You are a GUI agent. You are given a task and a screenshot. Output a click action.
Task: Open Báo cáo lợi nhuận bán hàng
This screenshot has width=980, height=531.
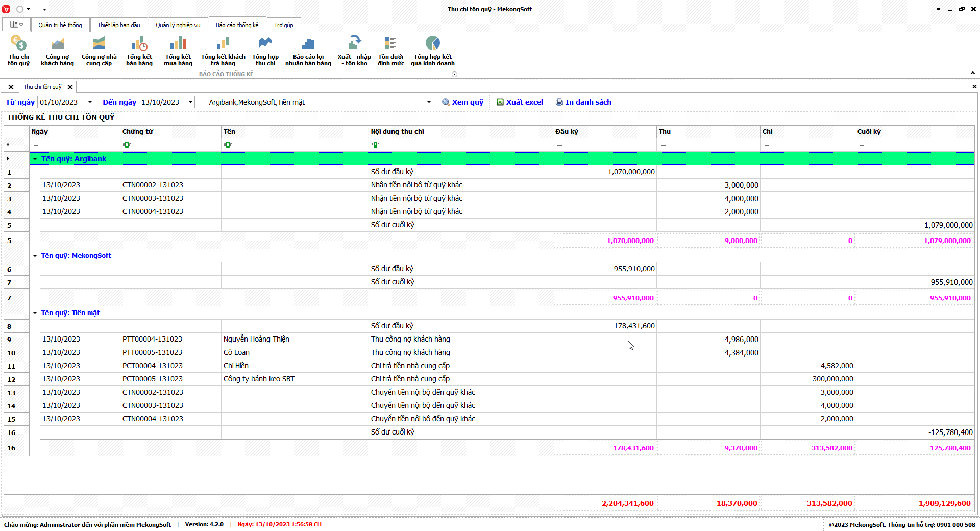click(308, 51)
